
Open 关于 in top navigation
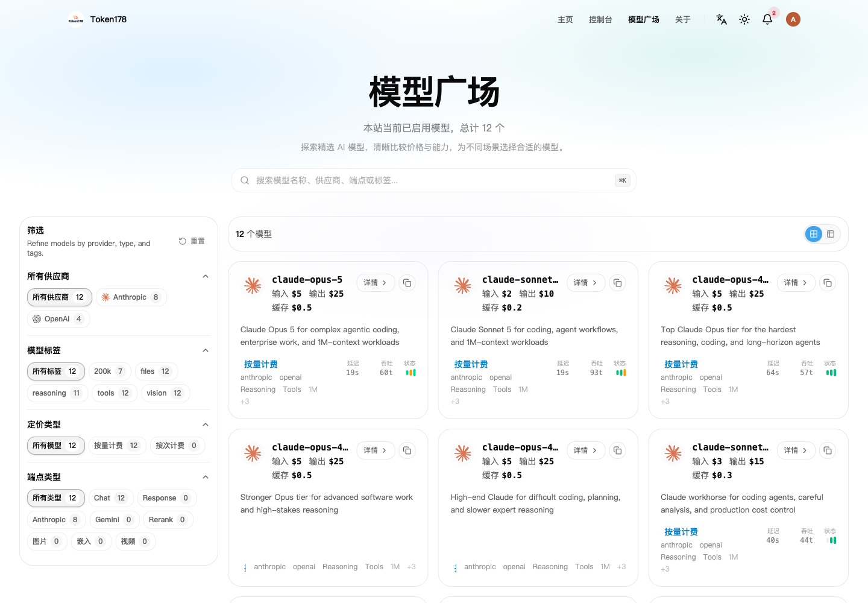[x=683, y=19]
